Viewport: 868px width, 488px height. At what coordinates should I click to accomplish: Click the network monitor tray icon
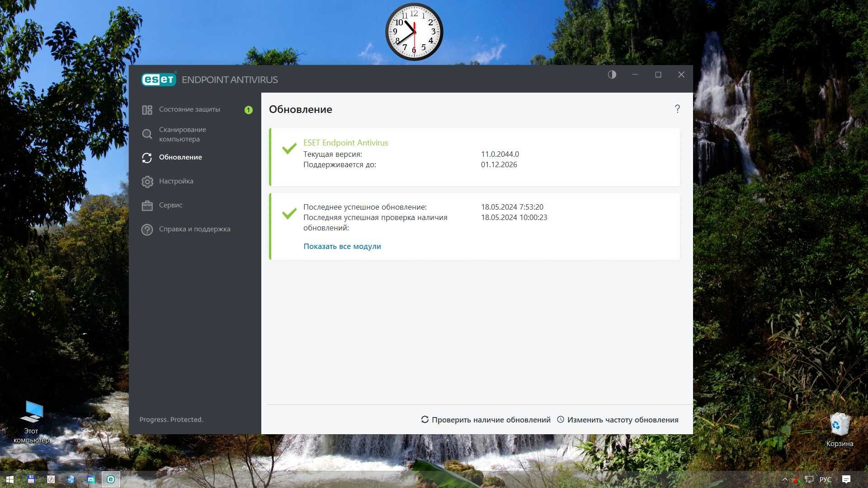809,479
